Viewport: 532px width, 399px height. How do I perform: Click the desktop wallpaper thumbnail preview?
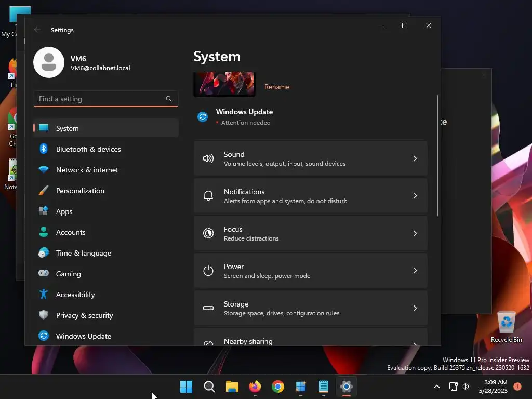(x=224, y=84)
